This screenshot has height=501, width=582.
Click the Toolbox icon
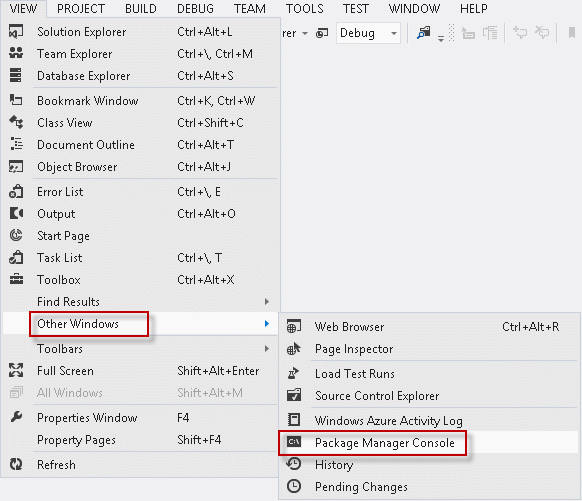coord(16,279)
